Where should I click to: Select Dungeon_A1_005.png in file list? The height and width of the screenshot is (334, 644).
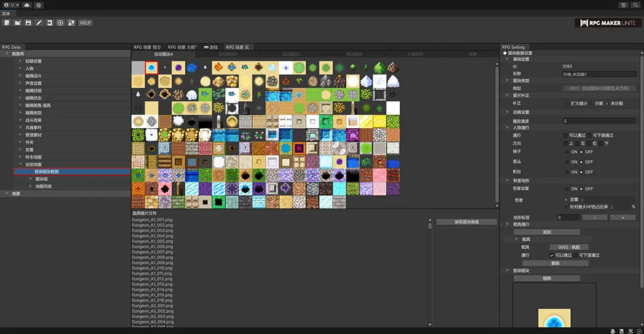coord(152,241)
